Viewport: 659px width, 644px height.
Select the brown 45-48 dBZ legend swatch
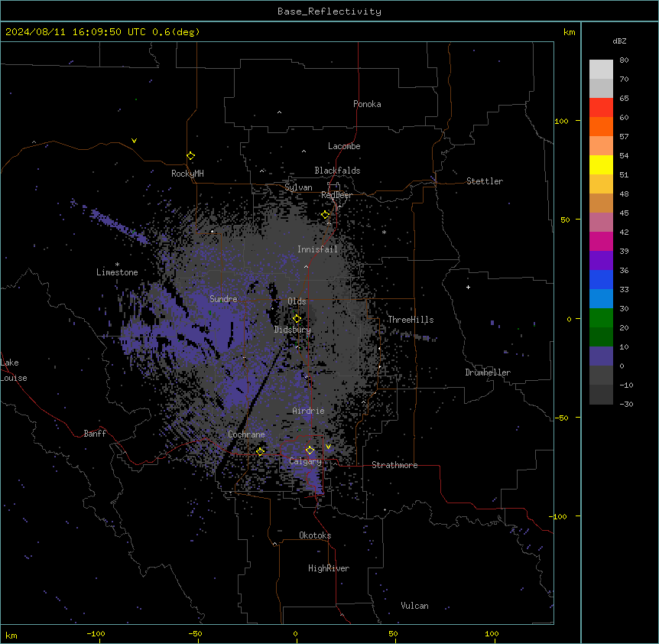601,203
